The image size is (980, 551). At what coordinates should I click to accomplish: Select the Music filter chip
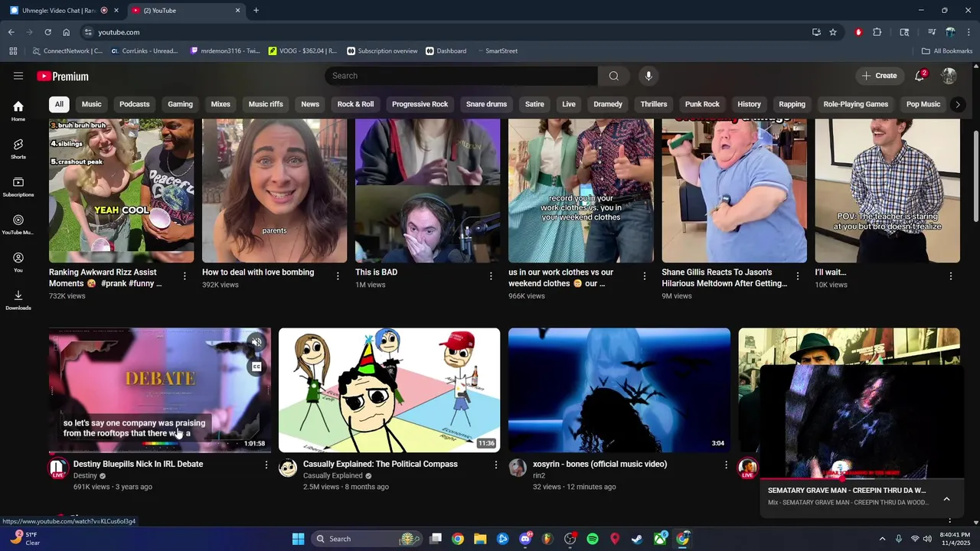click(92, 104)
